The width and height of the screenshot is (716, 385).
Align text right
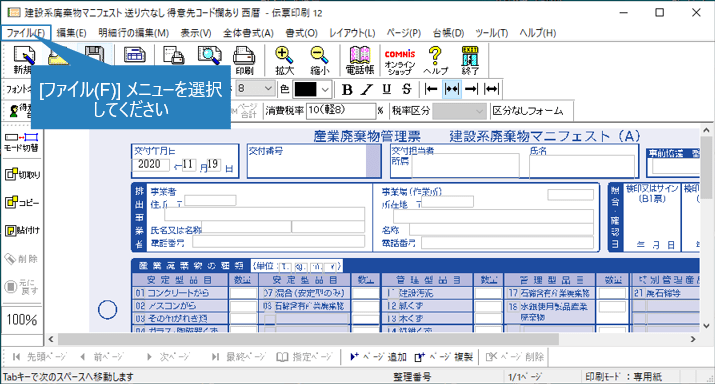[x=471, y=89]
